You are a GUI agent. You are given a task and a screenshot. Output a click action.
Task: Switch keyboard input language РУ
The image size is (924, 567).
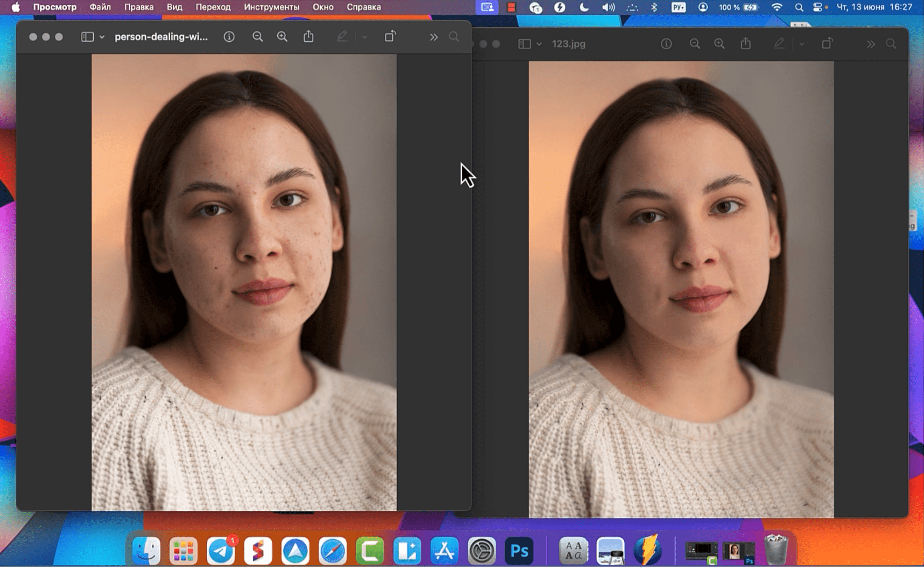click(x=678, y=7)
